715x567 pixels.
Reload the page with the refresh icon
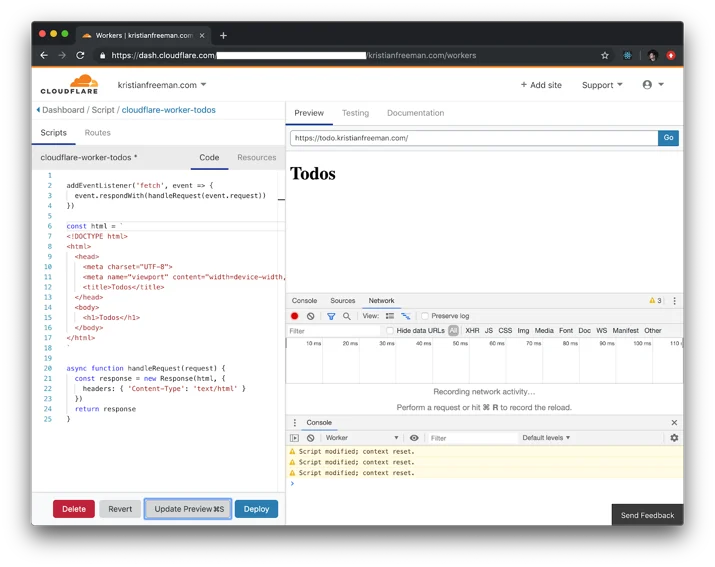[80, 55]
